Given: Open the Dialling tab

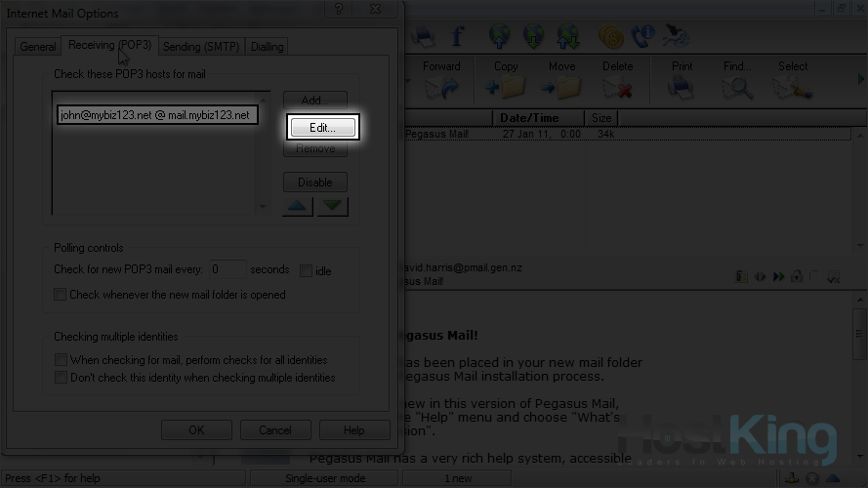Looking at the screenshot, I should [x=267, y=47].
